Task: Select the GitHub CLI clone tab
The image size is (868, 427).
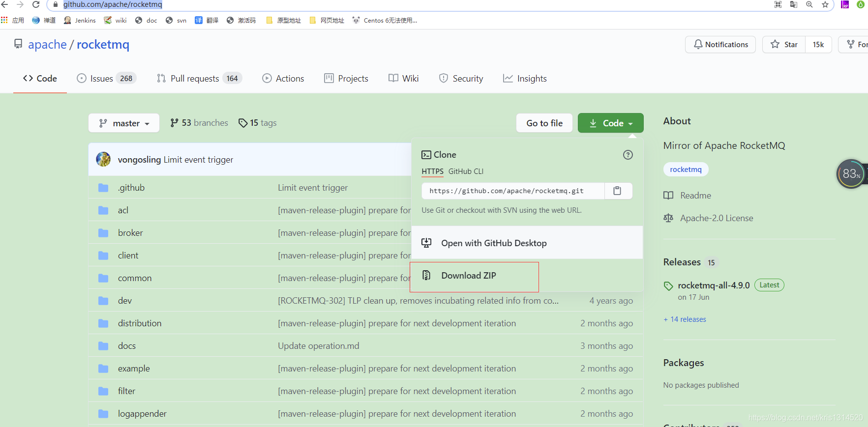Action: tap(466, 171)
